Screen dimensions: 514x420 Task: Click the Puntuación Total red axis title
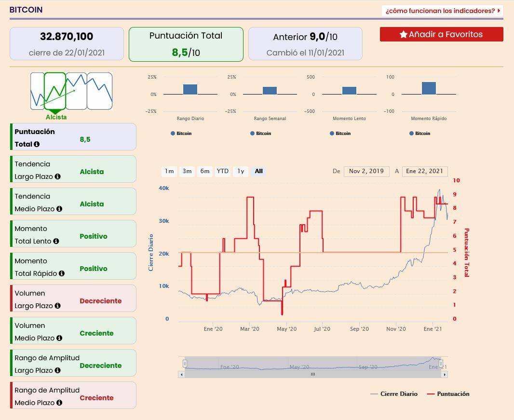467,253
